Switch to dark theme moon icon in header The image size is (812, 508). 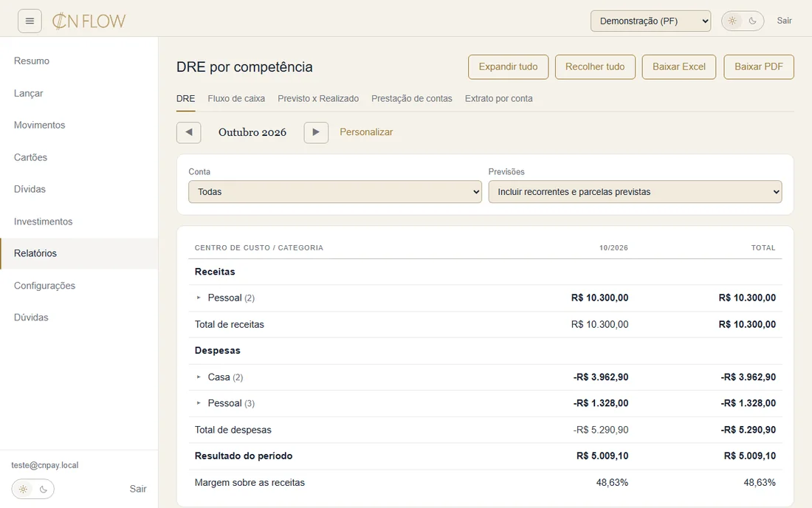point(752,21)
